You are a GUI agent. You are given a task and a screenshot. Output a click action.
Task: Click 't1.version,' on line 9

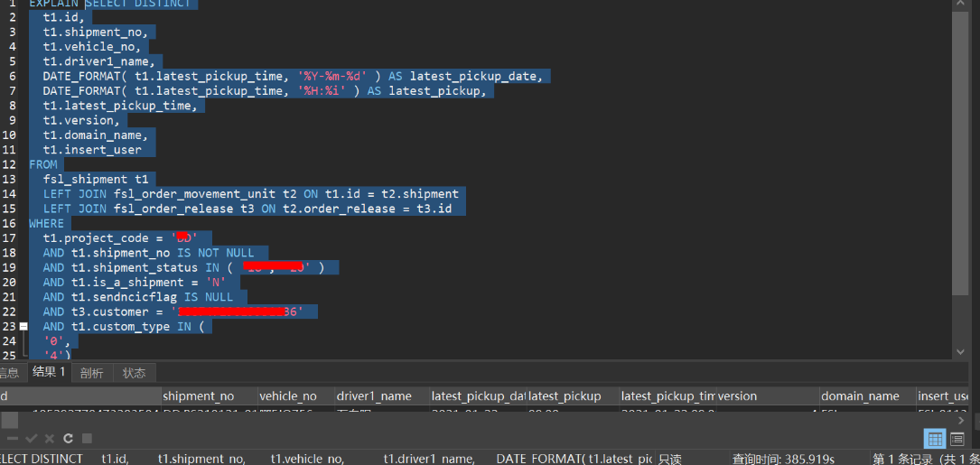(x=81, y=121)
